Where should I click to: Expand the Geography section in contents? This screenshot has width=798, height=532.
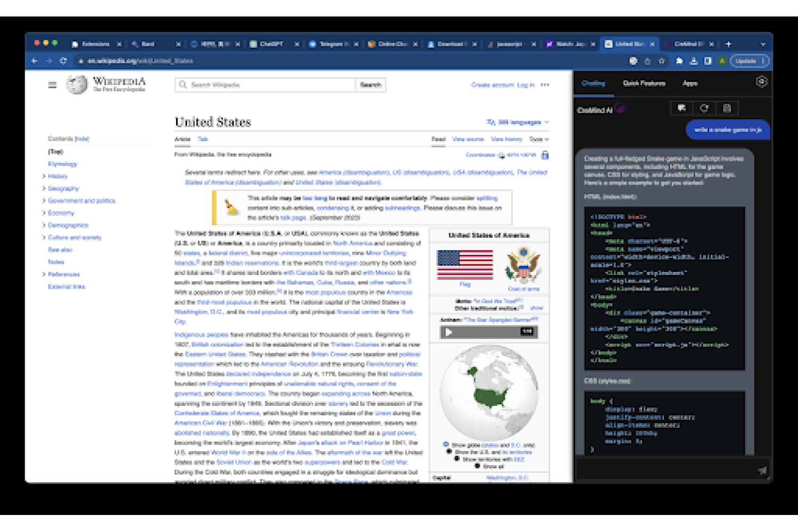44,188
